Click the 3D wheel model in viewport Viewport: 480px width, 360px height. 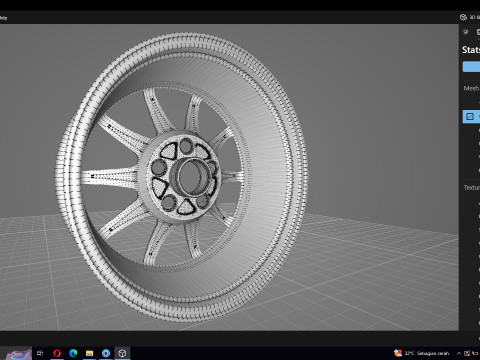(182, 177)
